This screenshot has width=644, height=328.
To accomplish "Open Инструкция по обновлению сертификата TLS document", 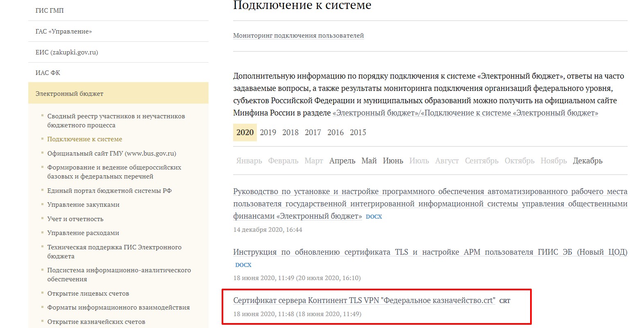I will [430, 252].
